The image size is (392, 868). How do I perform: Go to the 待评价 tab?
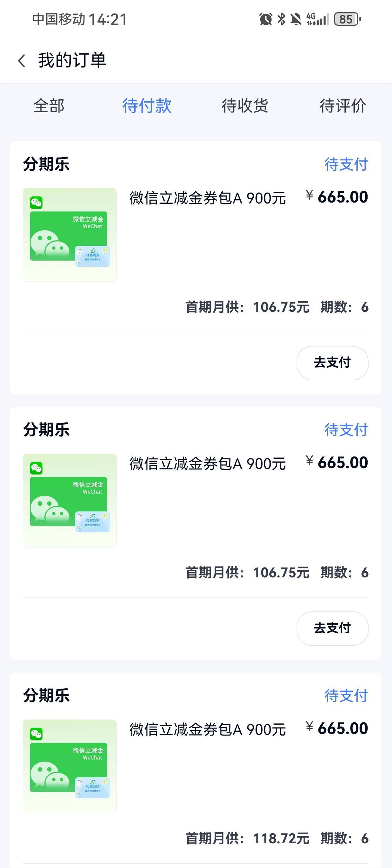tap(343, 106)
